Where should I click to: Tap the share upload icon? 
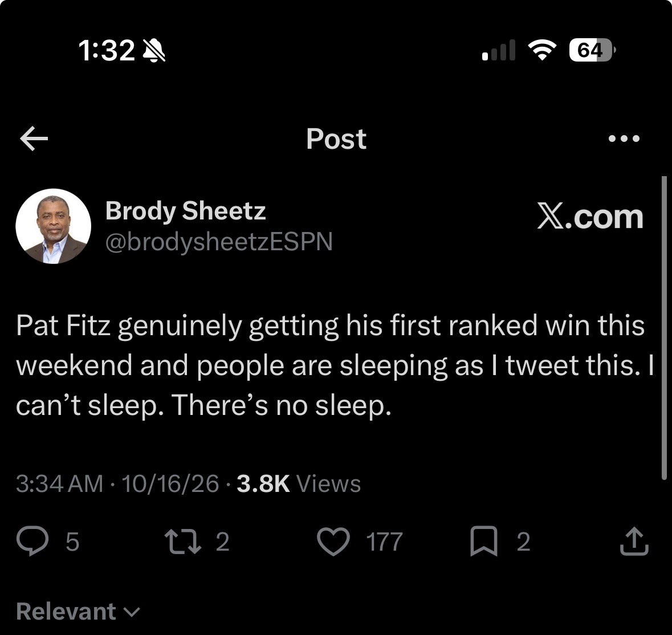click(634, 542)
